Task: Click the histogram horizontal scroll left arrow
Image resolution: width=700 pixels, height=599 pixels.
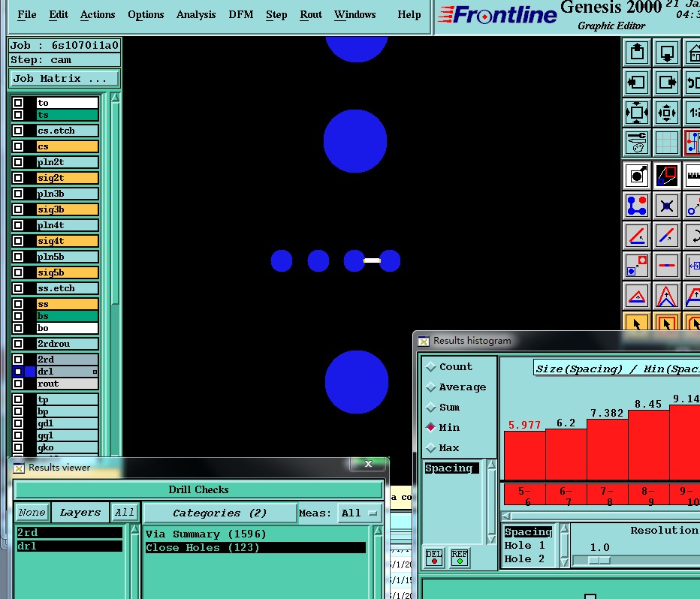Action: 506,516
